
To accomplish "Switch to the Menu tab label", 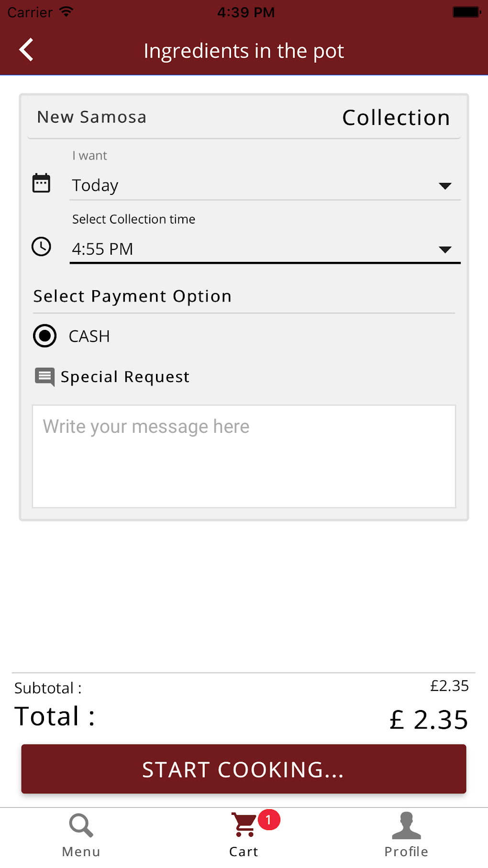I will click(x=81, y=851).
